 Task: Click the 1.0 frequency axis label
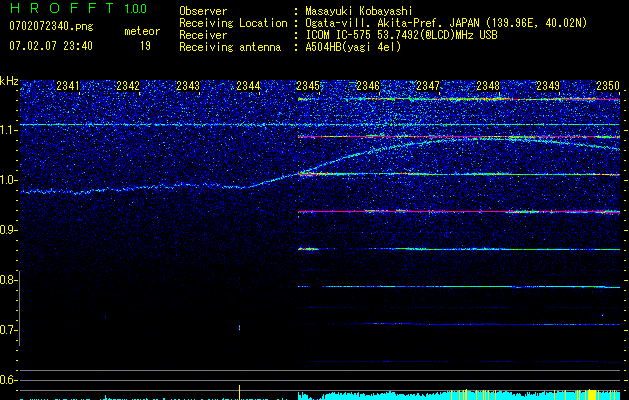point(8,180)
